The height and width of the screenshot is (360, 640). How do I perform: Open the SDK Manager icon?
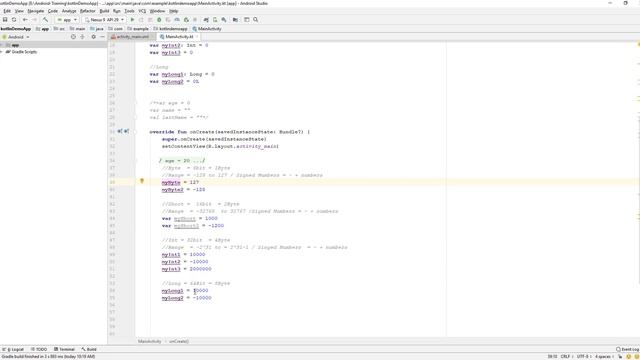tap(224, 20)
